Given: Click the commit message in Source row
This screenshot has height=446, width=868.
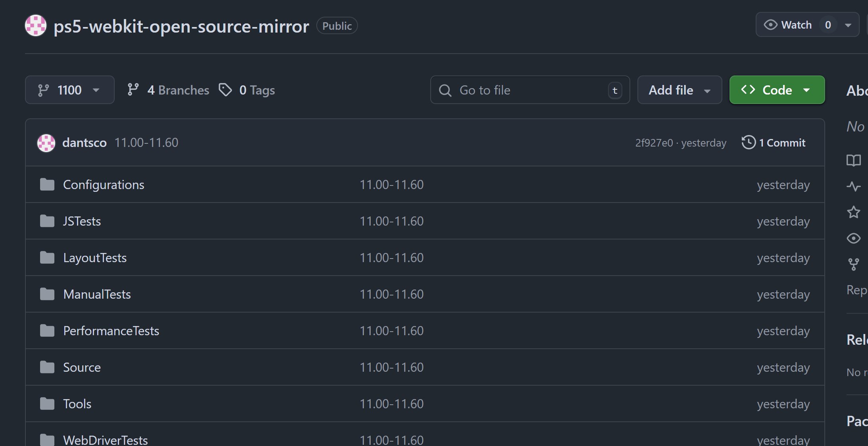Looking at the screenshot, I should click(392, 367).
